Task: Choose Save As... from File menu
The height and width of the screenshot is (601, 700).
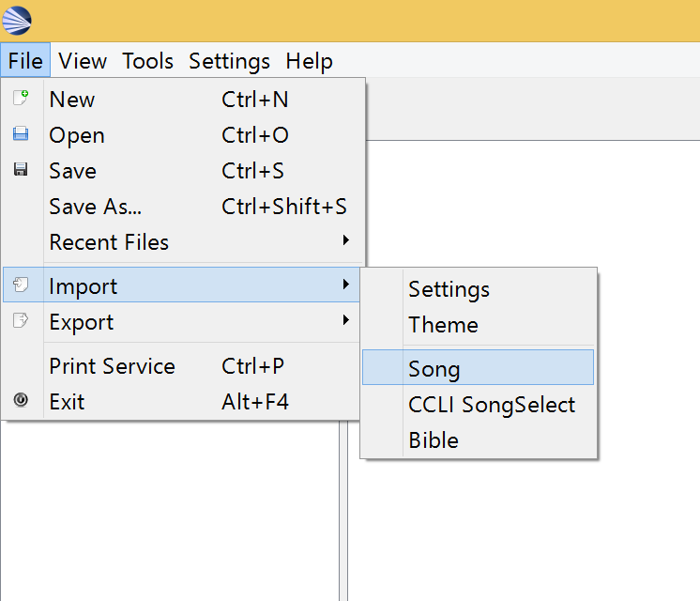Action: (x=181, y=207)
